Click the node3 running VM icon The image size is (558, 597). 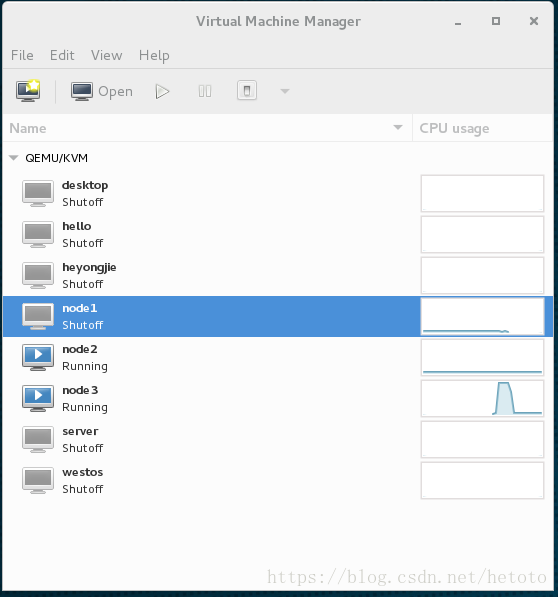pyautogui.click(x=38, y=399)
